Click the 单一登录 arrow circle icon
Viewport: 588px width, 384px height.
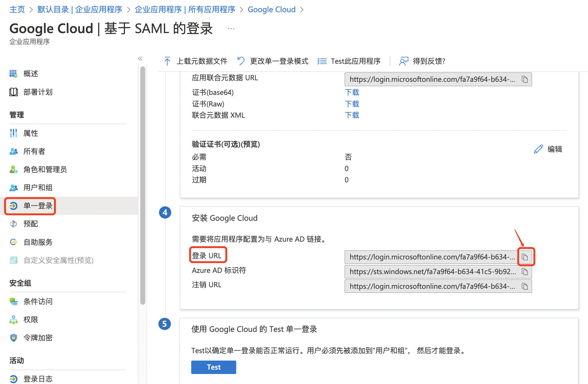tap(13, 206)
